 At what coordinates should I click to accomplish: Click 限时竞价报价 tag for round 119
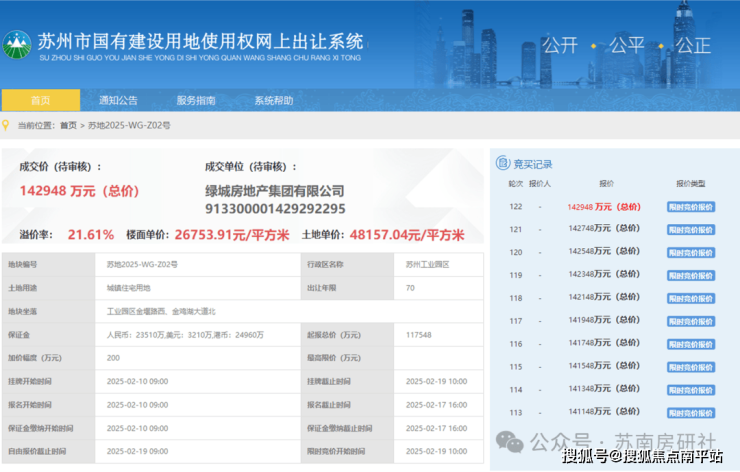691,275
